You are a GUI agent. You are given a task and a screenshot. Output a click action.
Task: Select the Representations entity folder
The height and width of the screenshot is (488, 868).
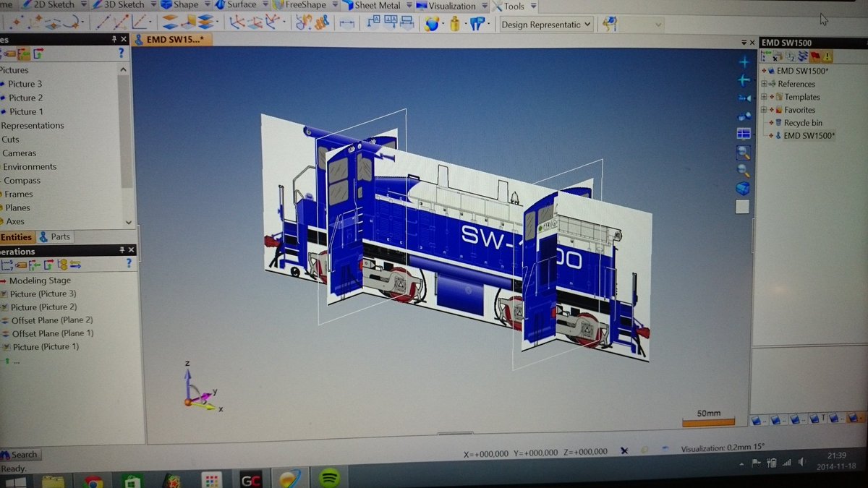point(32,125)
